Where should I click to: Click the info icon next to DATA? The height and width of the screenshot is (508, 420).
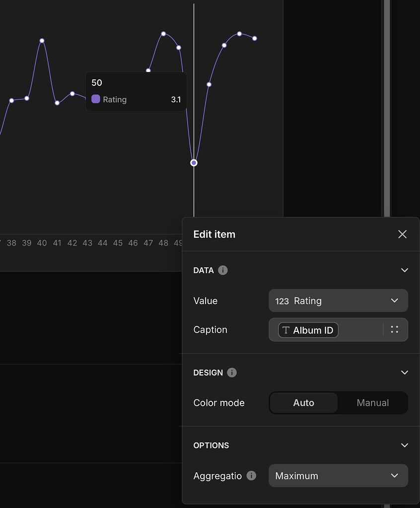(223, 270)
